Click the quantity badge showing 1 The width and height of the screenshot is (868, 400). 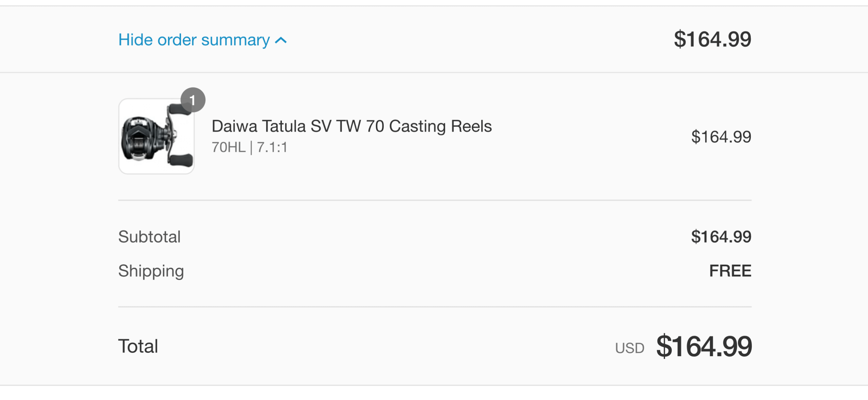click(x=193, y=100)
